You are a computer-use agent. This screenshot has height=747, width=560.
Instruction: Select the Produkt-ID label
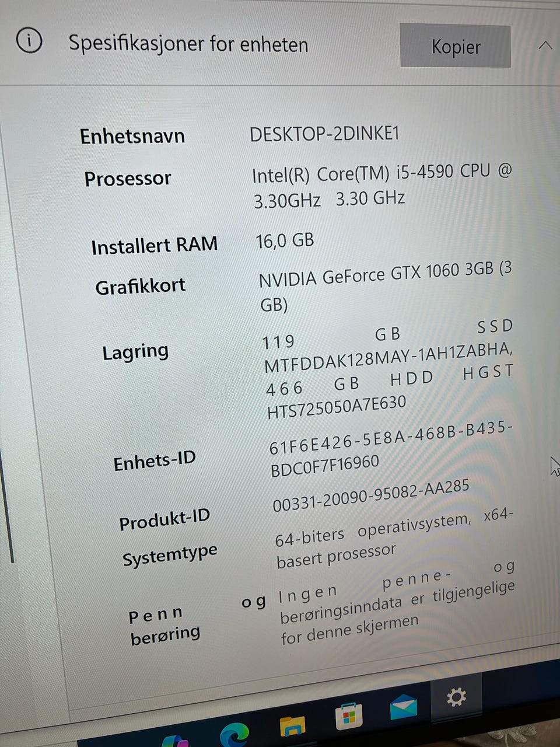click(x=164, y=519)
